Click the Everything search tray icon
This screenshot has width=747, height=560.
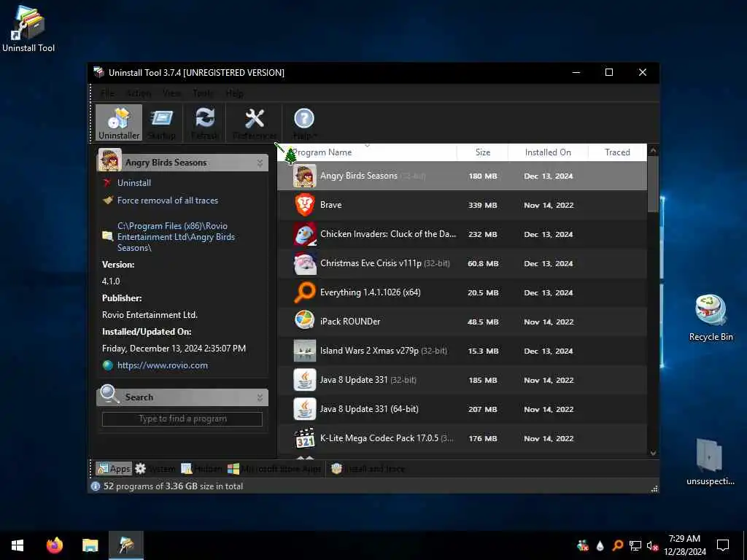click(x=617, y=545)
